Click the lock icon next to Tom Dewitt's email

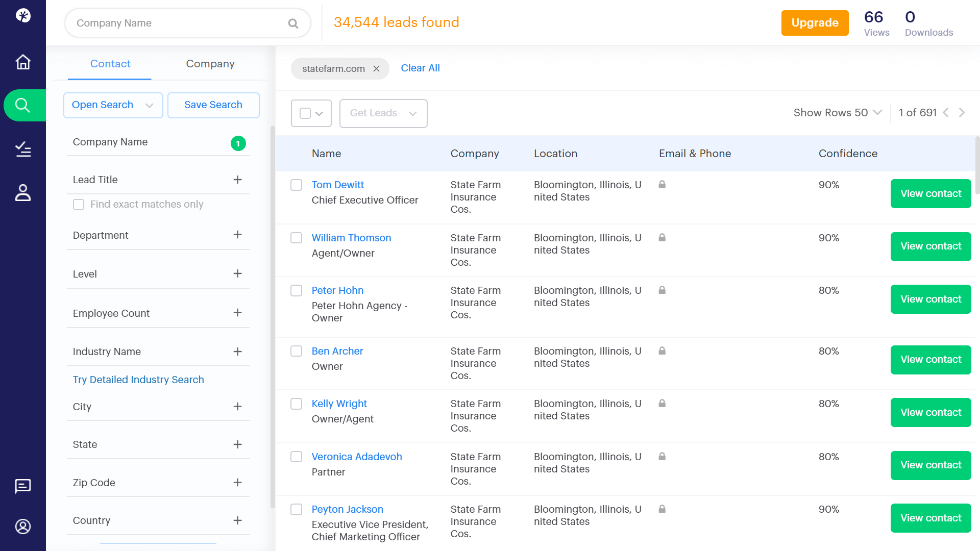pos(663,184)
